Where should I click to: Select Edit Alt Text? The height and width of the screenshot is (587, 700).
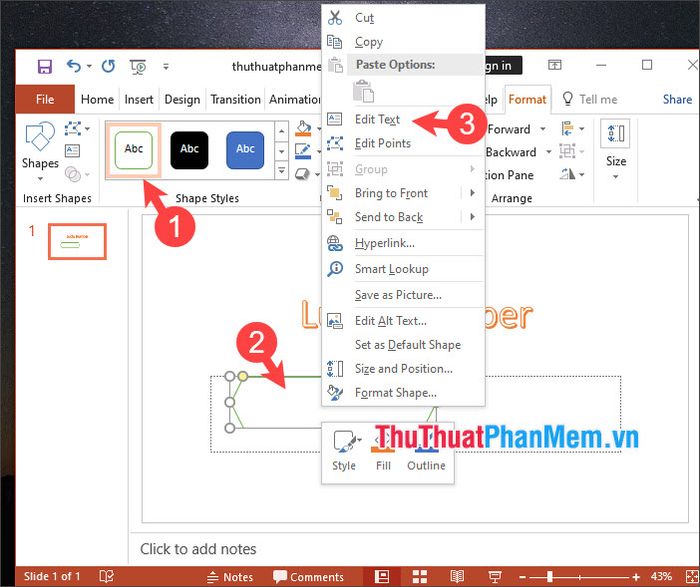click(x=403, y=321)
